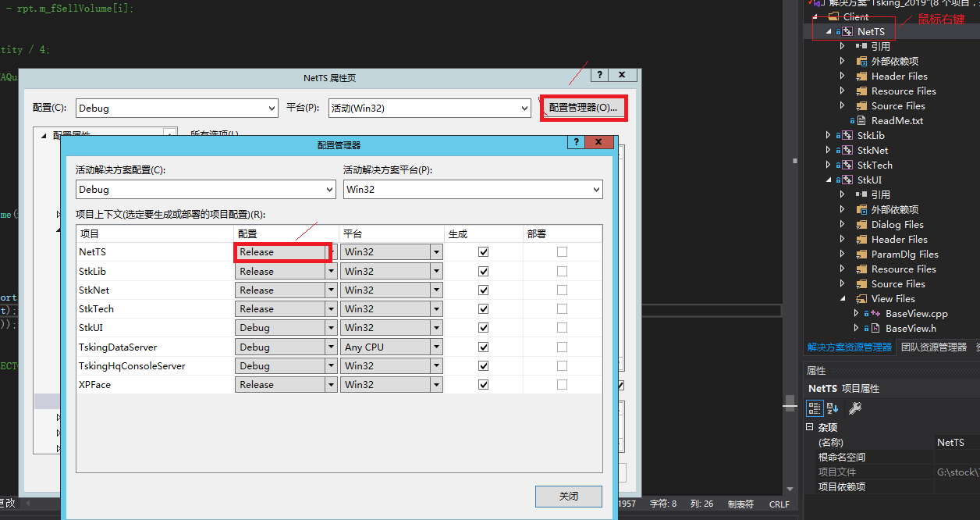Screen dimensions: 980x520
Task: Click the Categorized view icon in Properties panel
Action: [x=815, y=408]
